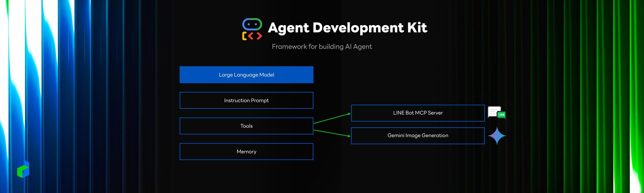Viewport: 644px width, 193px height.
Task: Click the LINE chat bubble icon
Action: pos(496,113)
